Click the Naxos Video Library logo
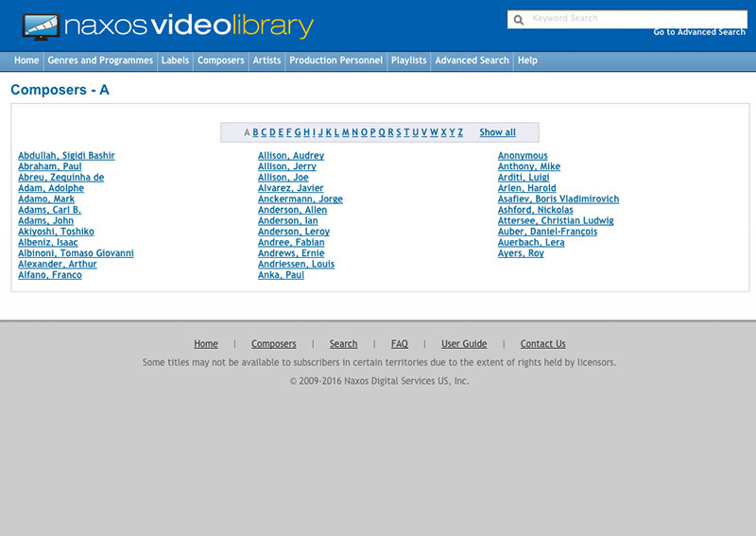This screenshot has width=756, height=536. coord(167,26)
